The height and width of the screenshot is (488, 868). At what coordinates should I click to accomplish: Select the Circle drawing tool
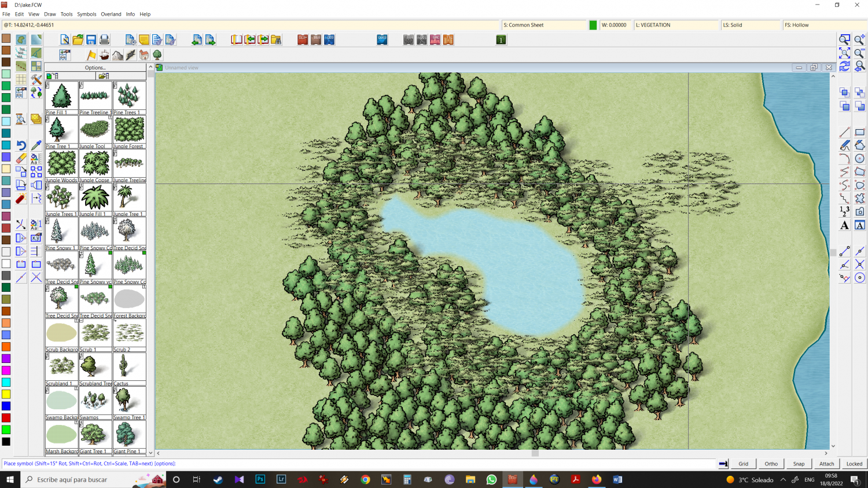click(x=860, y=159)
